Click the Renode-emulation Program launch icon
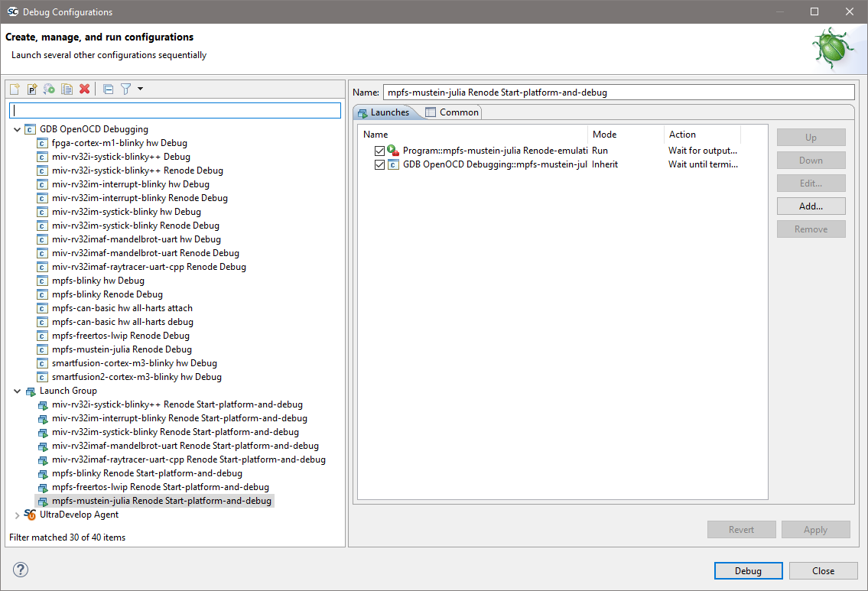 click(x=393, y=151)
